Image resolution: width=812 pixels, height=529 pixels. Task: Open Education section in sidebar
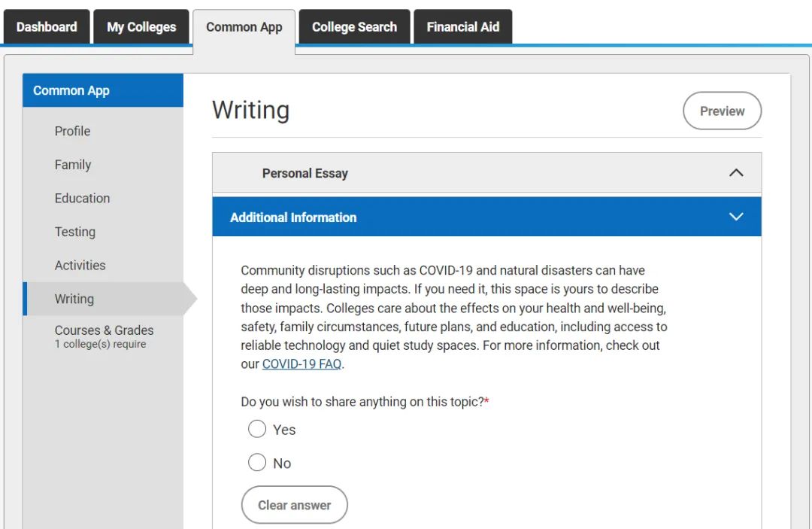[x=82, y=199]
